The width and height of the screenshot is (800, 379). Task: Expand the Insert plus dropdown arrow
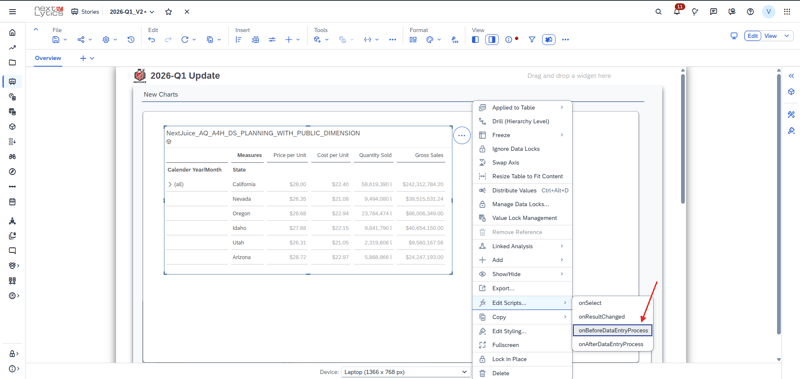click(297, 39)
